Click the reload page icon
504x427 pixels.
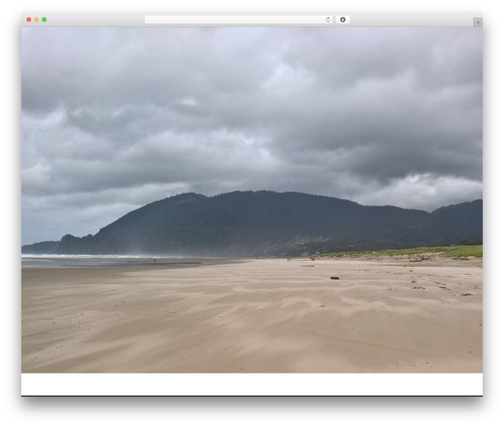tap(328, 20)
